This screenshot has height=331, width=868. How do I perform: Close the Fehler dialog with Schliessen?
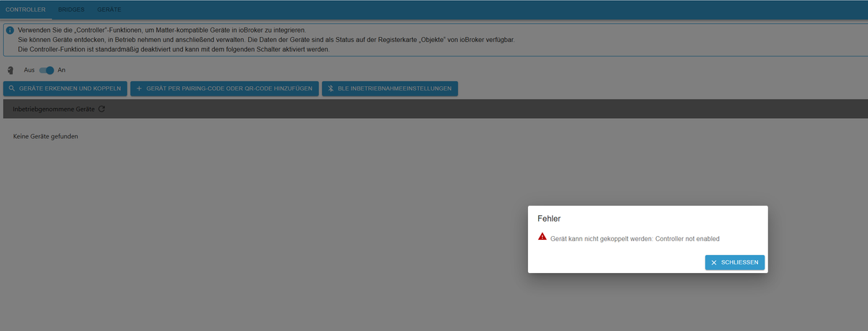(x=735, y=262)
